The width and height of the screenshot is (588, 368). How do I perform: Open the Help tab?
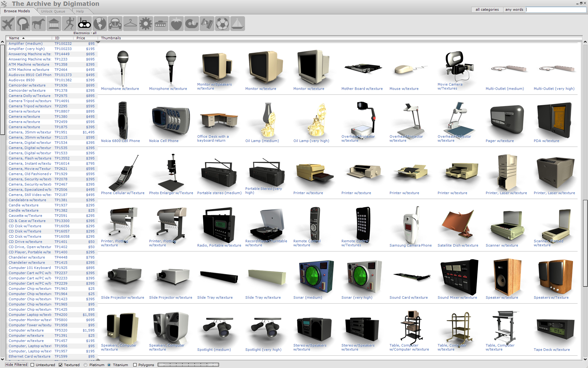(x=80, y=11)
